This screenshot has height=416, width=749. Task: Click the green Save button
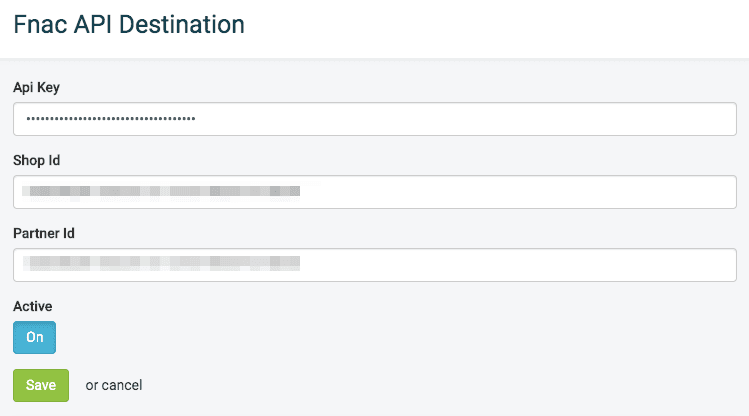(x=40, y=385)
